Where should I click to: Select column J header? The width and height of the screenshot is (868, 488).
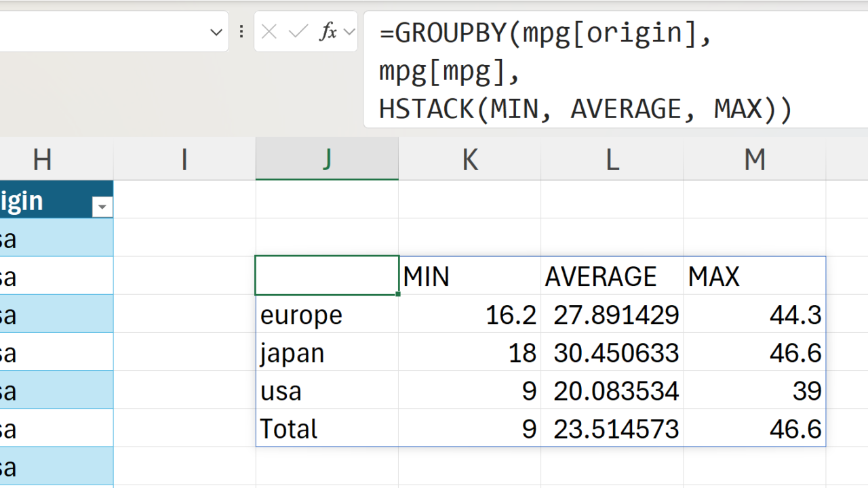click(327, 160)
